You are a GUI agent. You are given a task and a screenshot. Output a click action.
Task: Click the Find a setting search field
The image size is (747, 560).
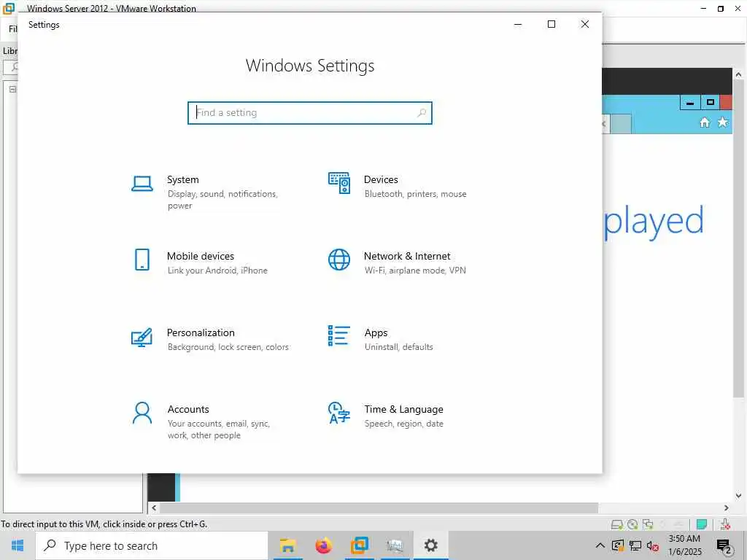309,113
